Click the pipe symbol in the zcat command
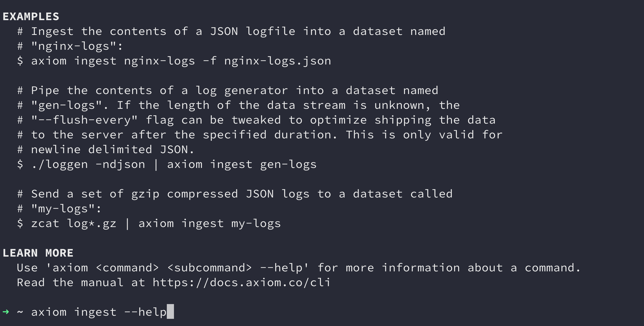The image size is (644, 326). pyautogui.click(x=127, y=223)
